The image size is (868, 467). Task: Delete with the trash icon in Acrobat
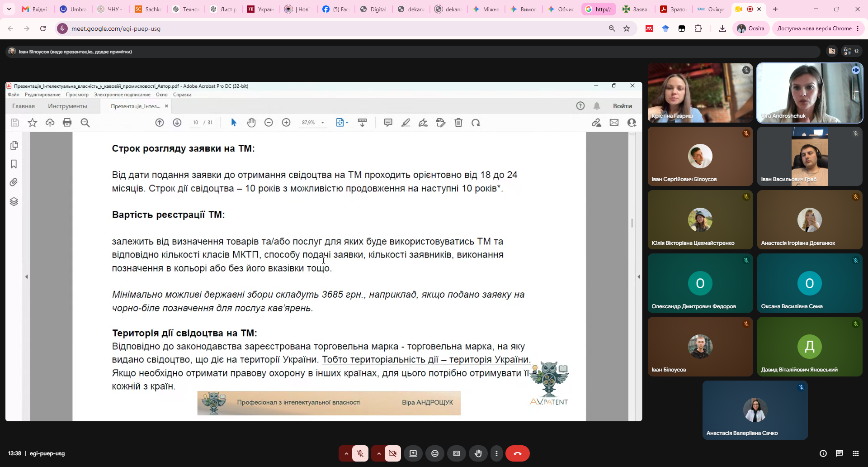(x=458, y=123)
